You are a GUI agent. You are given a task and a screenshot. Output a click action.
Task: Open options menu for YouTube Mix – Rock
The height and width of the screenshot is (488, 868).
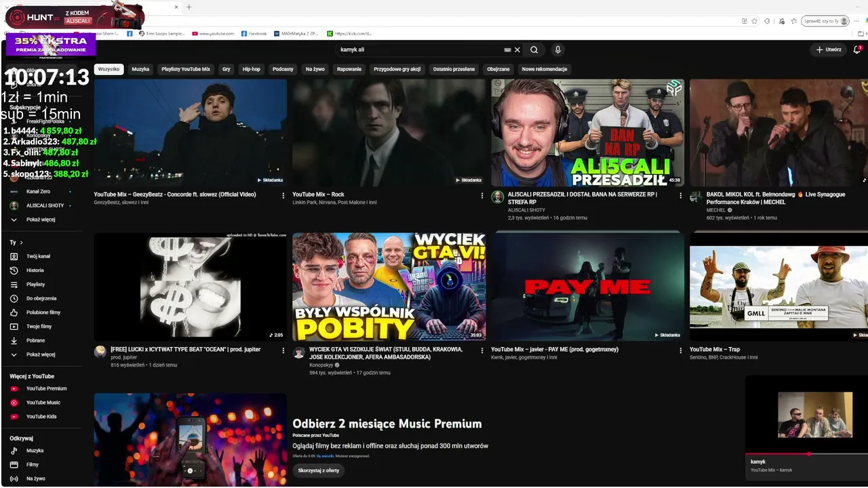[482, 195]
